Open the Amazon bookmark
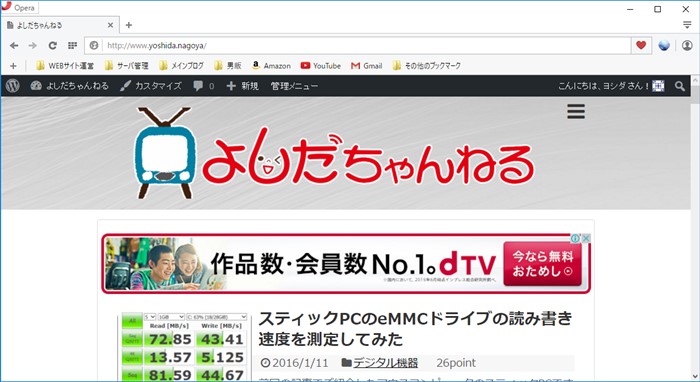700x382 pixels. point(271,66)
